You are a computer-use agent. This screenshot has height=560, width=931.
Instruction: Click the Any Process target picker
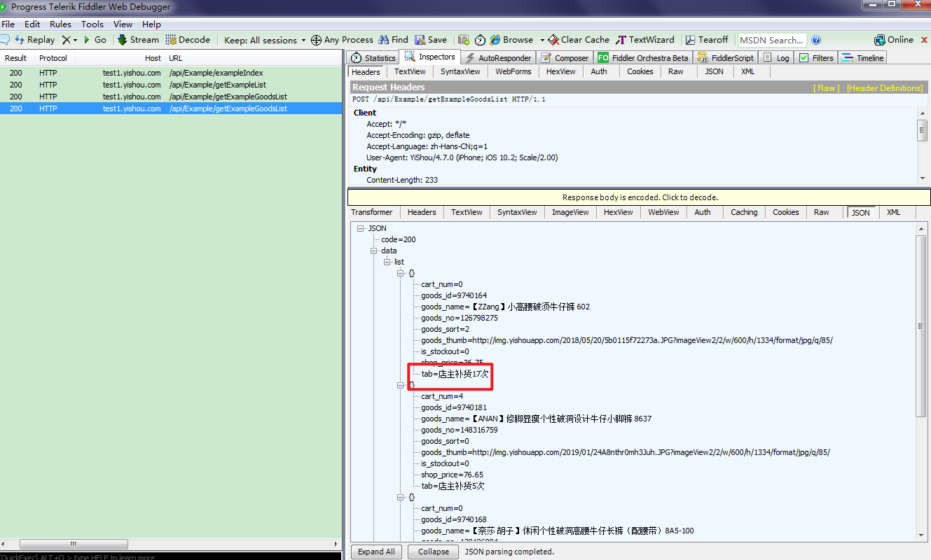[x=342, y=40]
